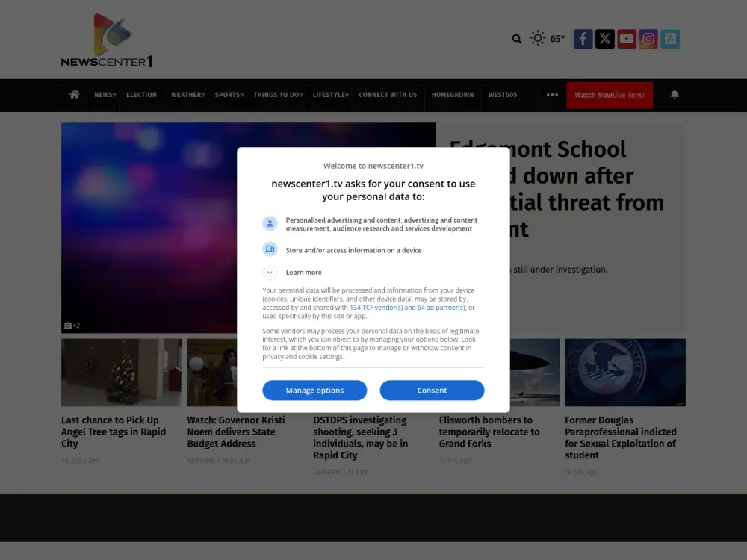Expand the WEATHER dropdown menu
Viewport: 747px width, 560px height.
click(187, 95)
